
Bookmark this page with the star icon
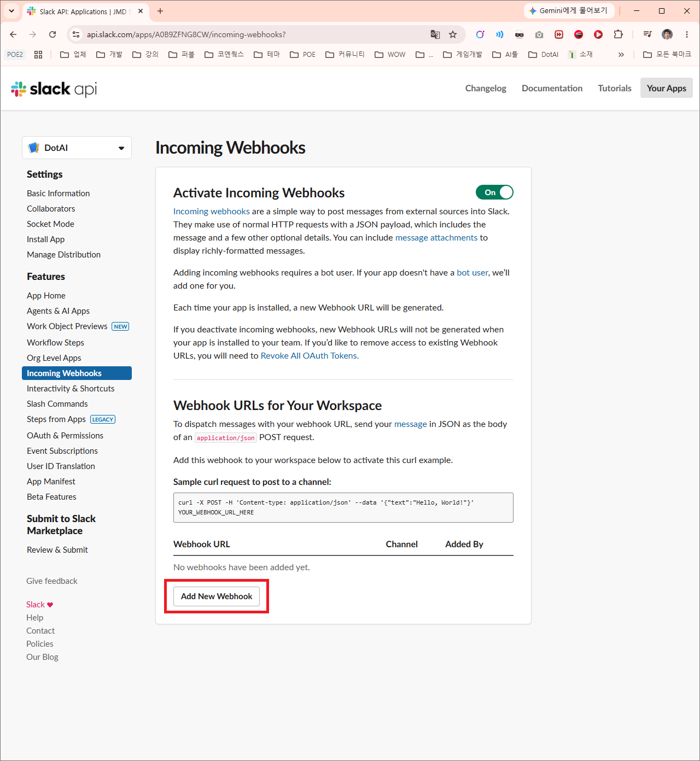[x=453, y=34]
